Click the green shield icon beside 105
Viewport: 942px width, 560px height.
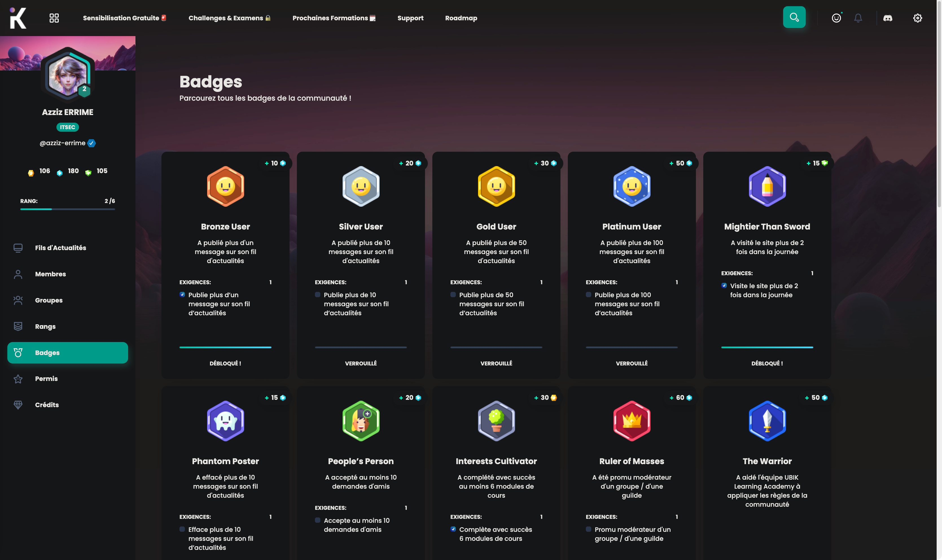pos(88,173)
